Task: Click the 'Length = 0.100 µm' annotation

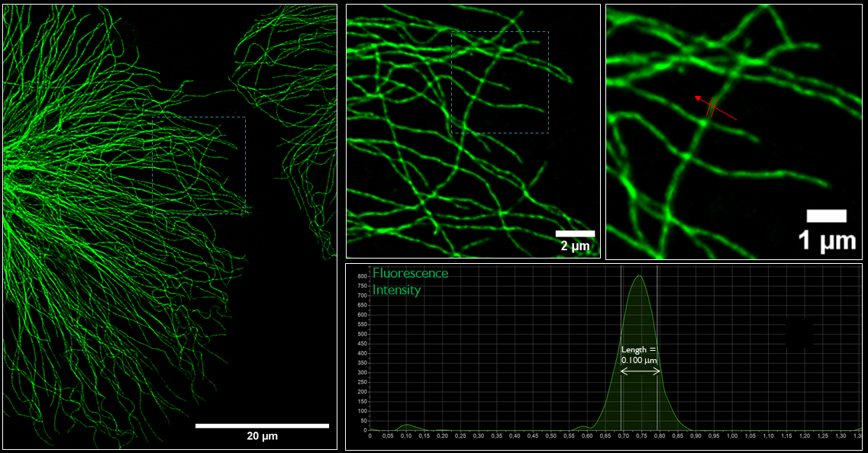Action: pyautogui.click(x=639, y=354)
